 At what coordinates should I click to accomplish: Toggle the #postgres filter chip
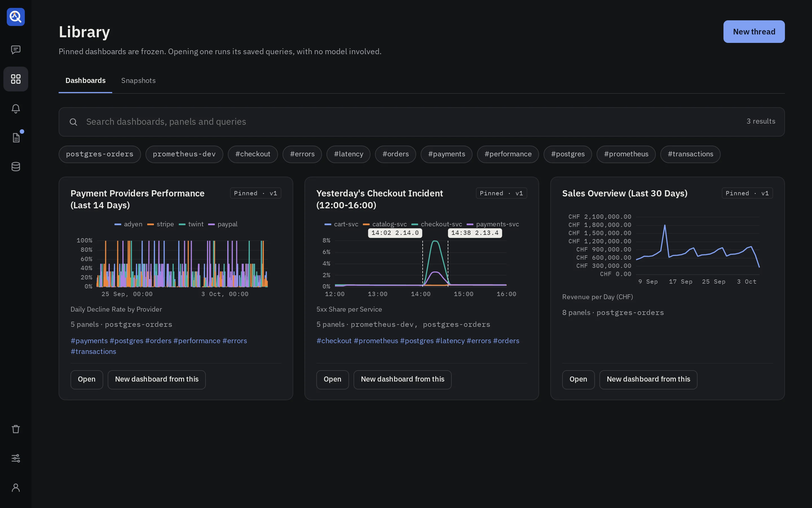coord(567,154)
